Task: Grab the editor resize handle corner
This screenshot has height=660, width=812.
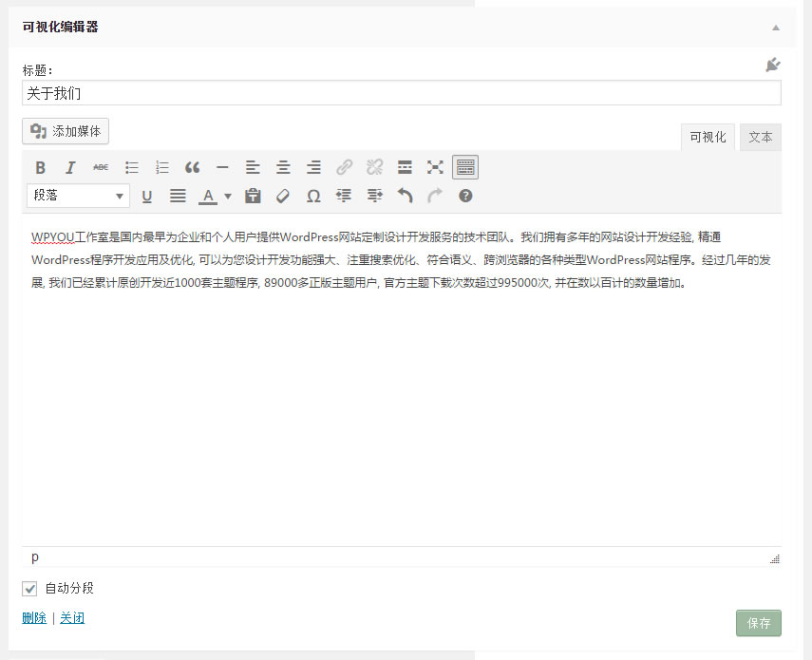Action: pyautogui.click(x=775, y=558)
